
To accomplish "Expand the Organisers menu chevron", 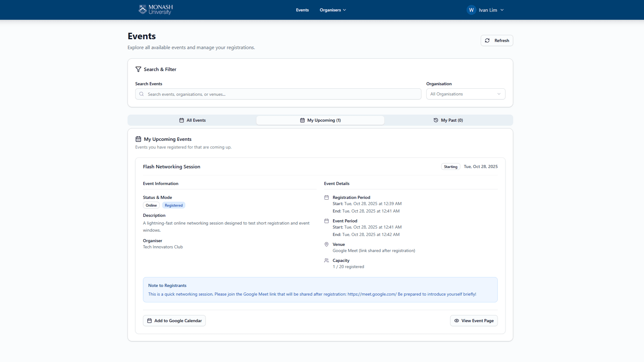I will [x=344, y=10].
